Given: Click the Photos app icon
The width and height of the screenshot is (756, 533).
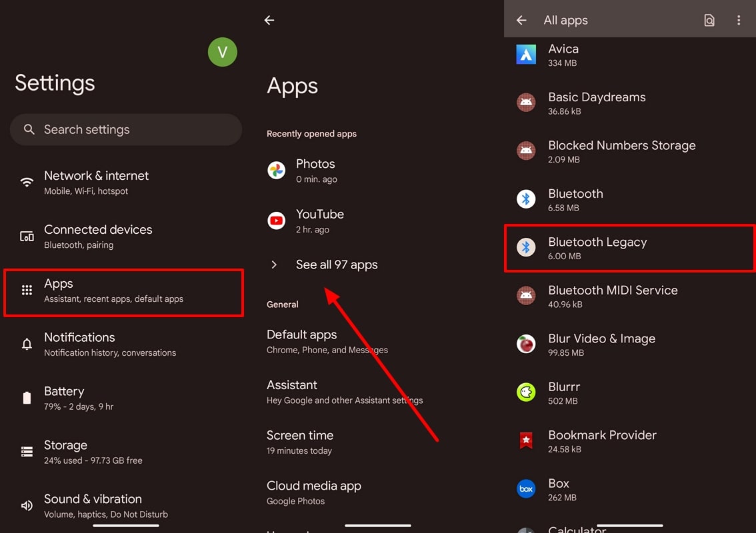Looking at the screenshot, I should (x=276, y=171).
